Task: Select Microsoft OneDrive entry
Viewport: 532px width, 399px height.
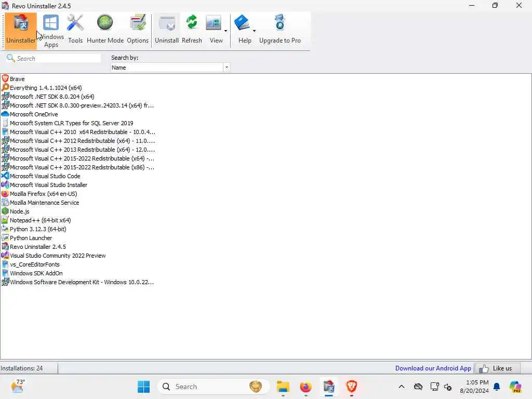Action: [30, 114]
